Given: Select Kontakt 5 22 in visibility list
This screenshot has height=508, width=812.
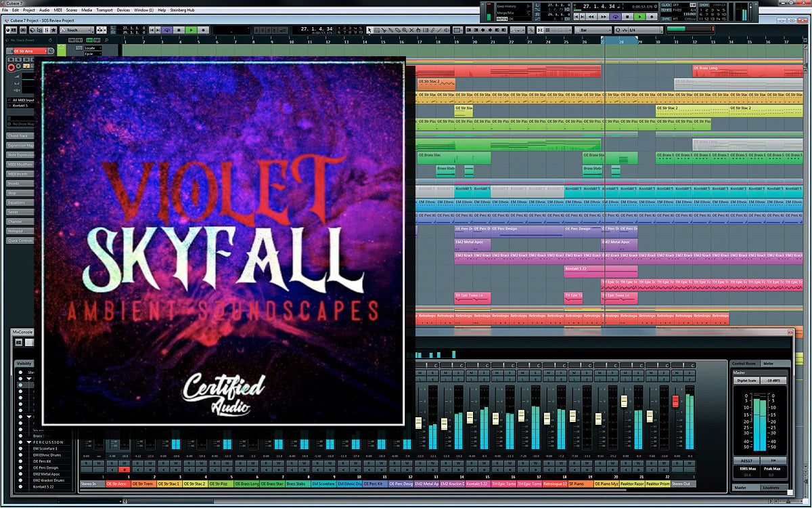Looking at the screenshot, I should click(x=43, y=487).
